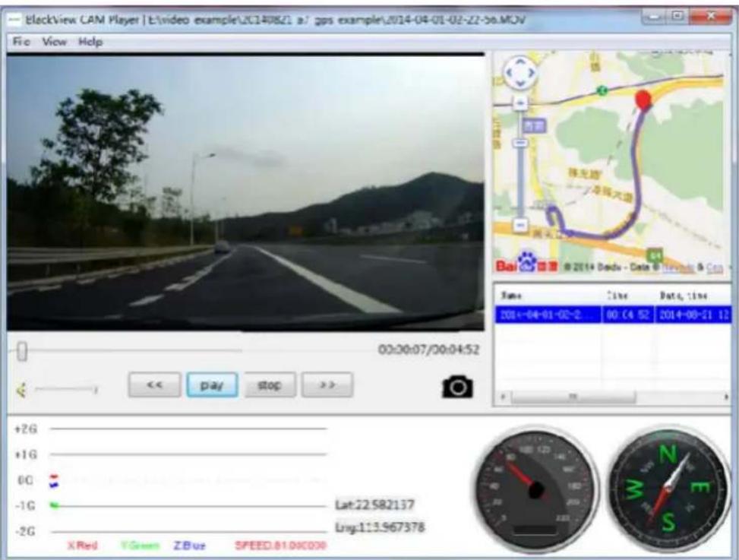Viewport: 739px width, 560px height.
Task: Click the SPEED readout text
Action: pyautogui.click(x=280, y=546)
